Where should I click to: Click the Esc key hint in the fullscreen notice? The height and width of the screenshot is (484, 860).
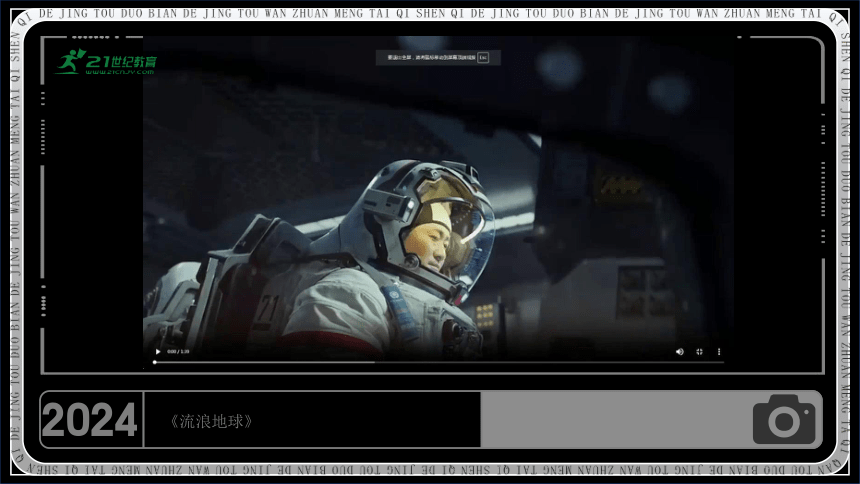click(483, 57)
